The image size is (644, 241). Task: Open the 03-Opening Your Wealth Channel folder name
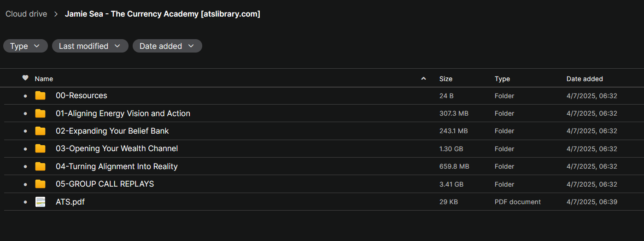point(117,148)
